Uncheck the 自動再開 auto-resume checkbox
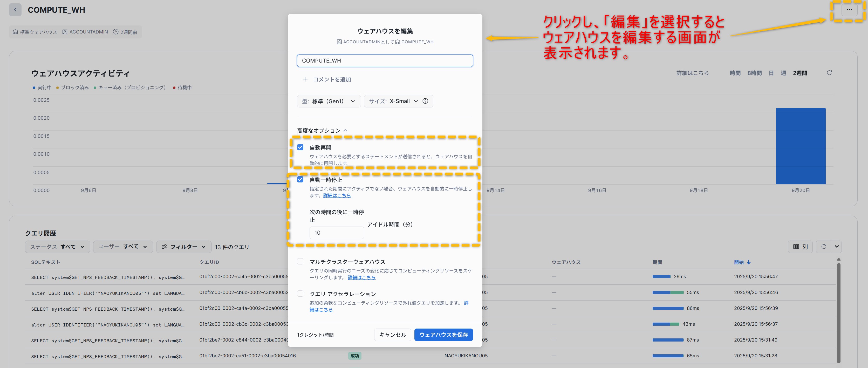The image size is (868, 368). (300, 147)
